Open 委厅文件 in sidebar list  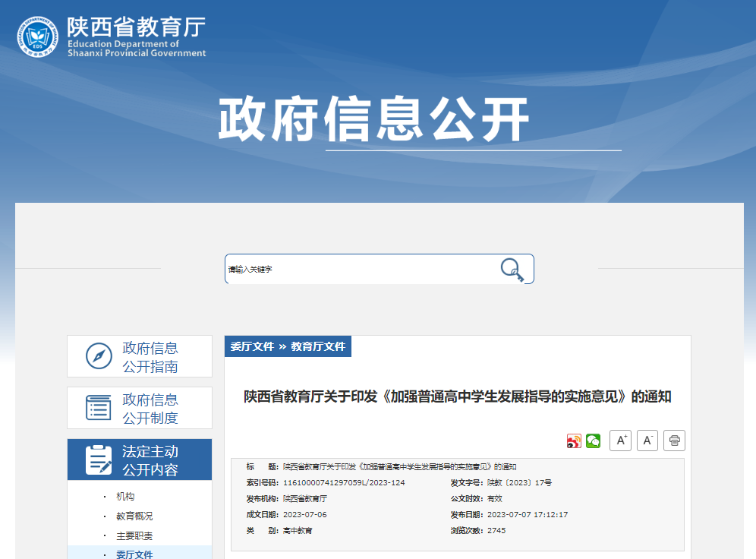click(134, 554)
